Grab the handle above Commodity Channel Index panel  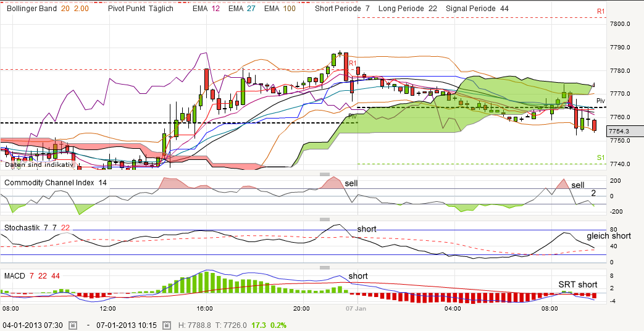(325, 175)
